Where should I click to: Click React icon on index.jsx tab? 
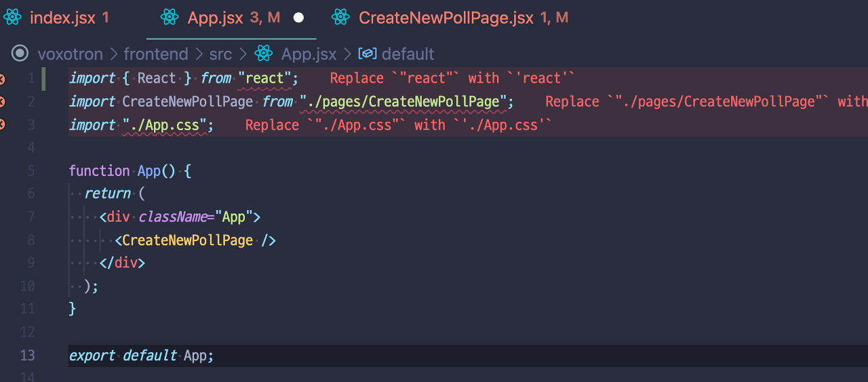click(13, 18)
